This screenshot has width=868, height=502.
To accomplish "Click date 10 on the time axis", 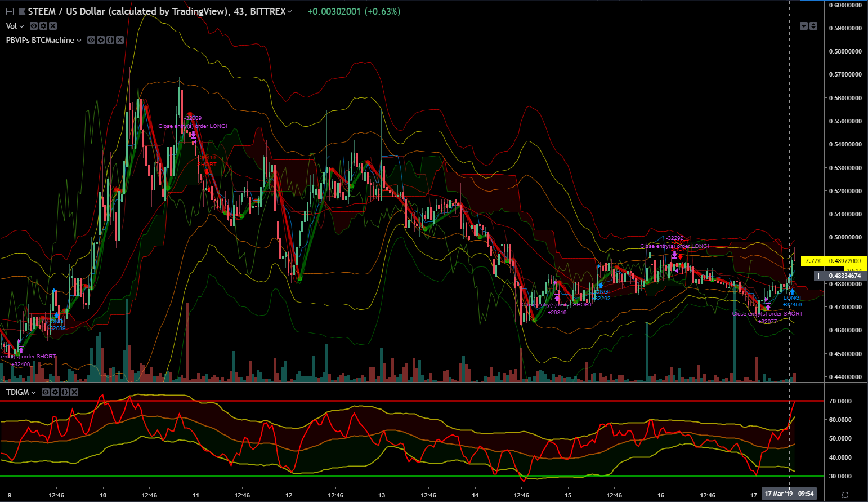I will click(103, 496).
